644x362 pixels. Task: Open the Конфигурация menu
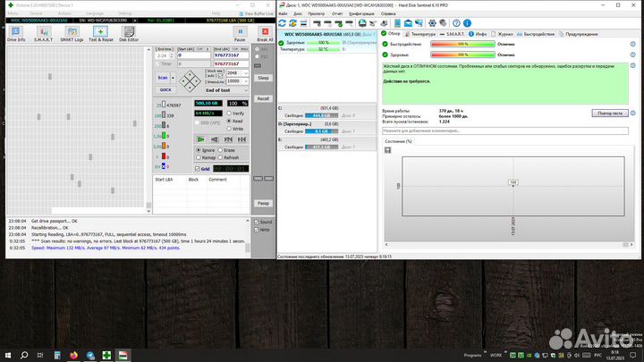tap(361, 13)
